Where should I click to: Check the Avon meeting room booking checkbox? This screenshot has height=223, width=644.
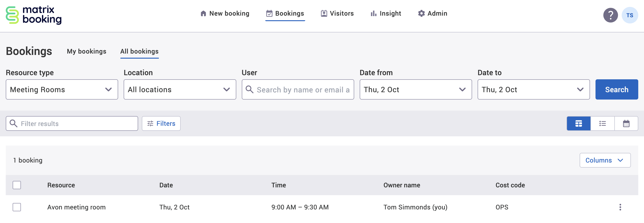click(x=17, y=207)
